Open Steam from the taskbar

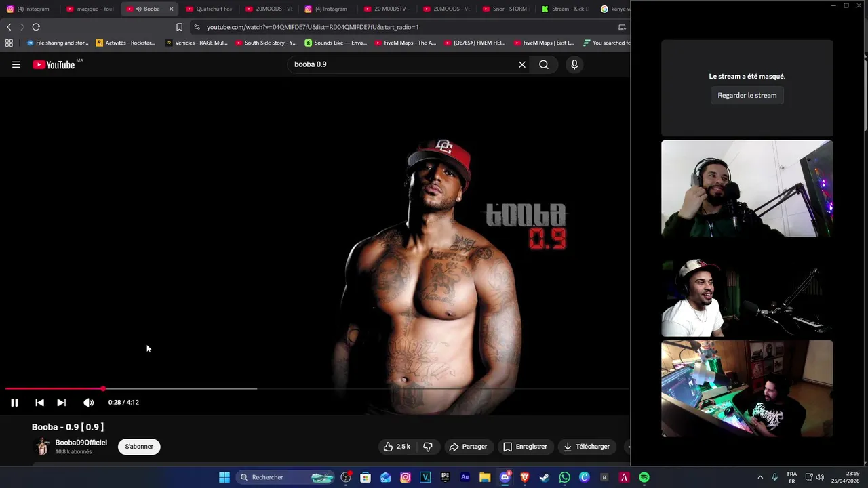pos(544,477)
